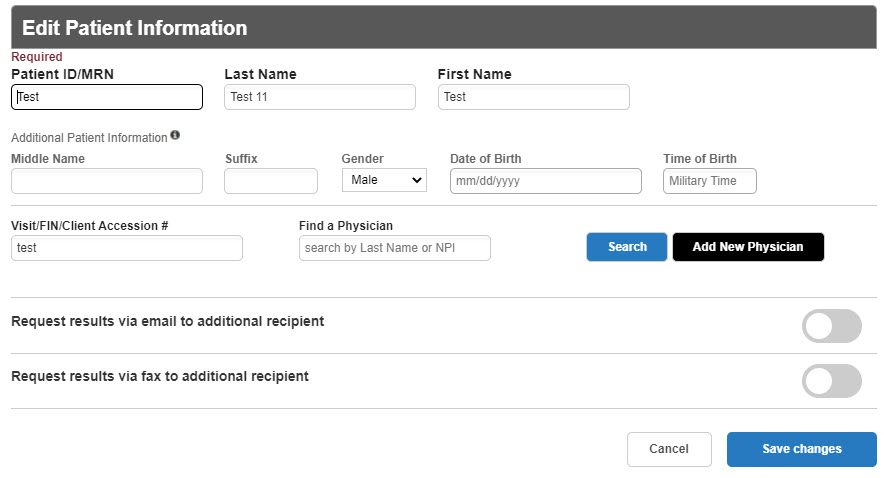Screen dimensions: 884x478
Task: Click the Middle Name input
Action: (x=107, y=181)
